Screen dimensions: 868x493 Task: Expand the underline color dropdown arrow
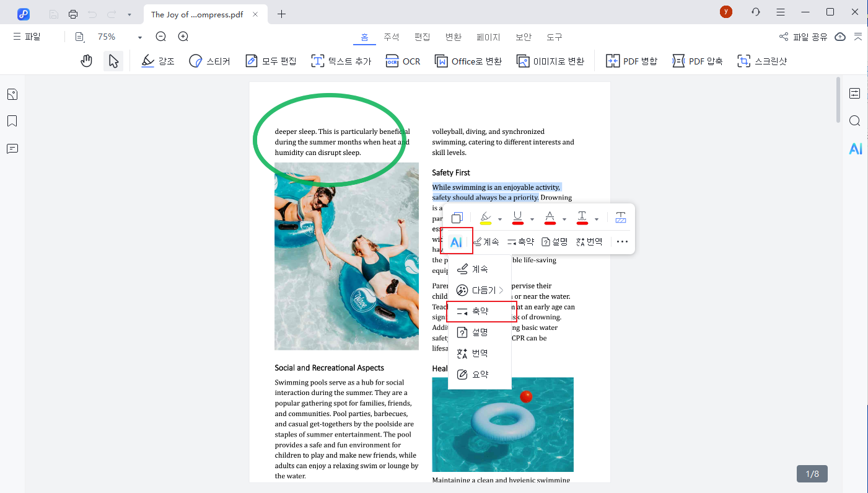click(532, 219)
